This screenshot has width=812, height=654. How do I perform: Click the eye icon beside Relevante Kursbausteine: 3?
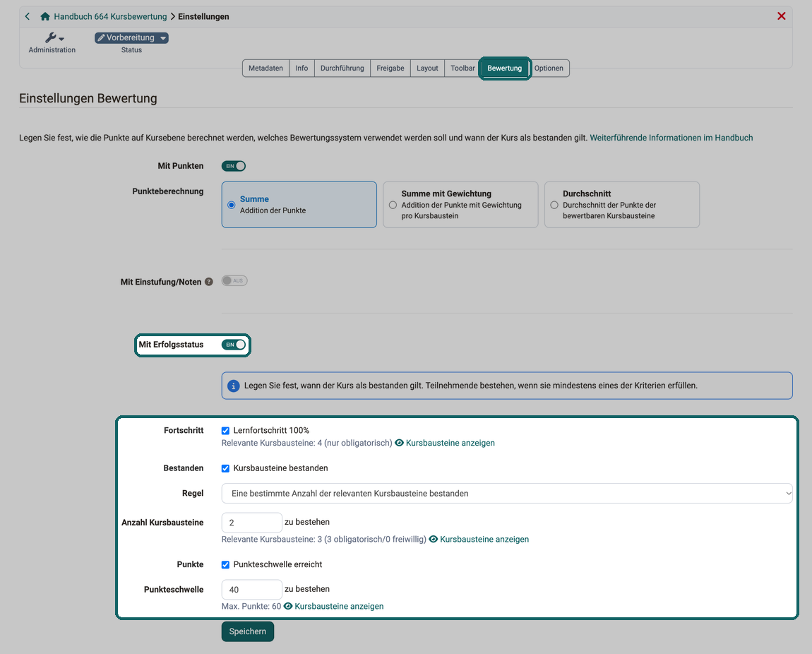click(x=434, y=539)
